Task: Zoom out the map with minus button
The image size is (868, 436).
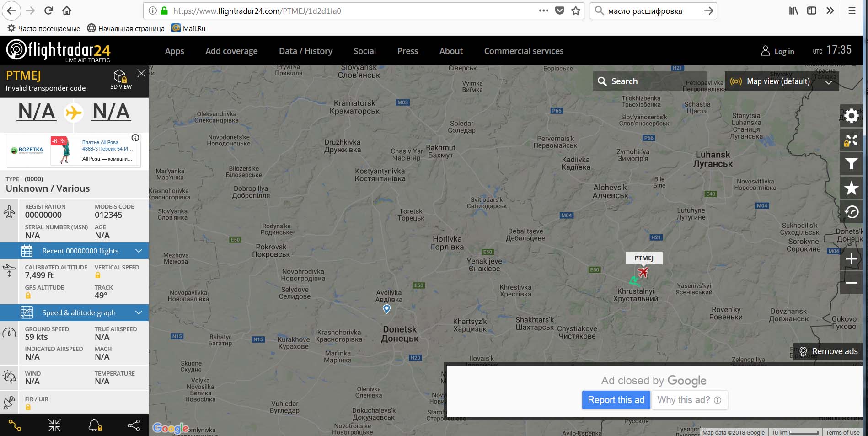Action: [851, 283]
